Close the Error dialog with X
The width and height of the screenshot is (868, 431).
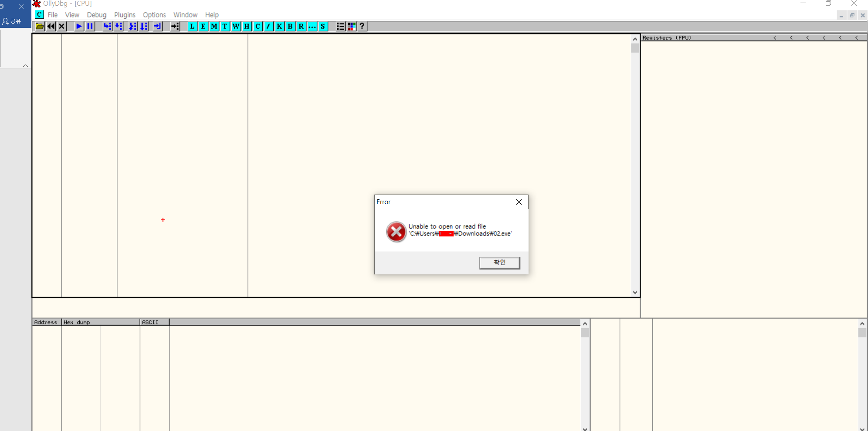pos(519,202)
